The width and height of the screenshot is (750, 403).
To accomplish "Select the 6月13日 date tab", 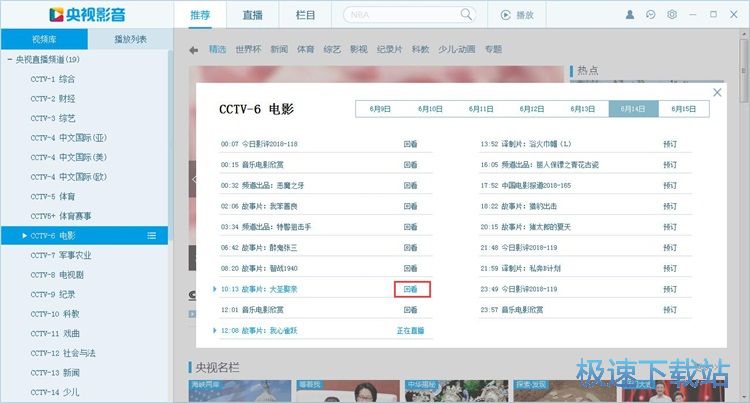I will (583, 109).
